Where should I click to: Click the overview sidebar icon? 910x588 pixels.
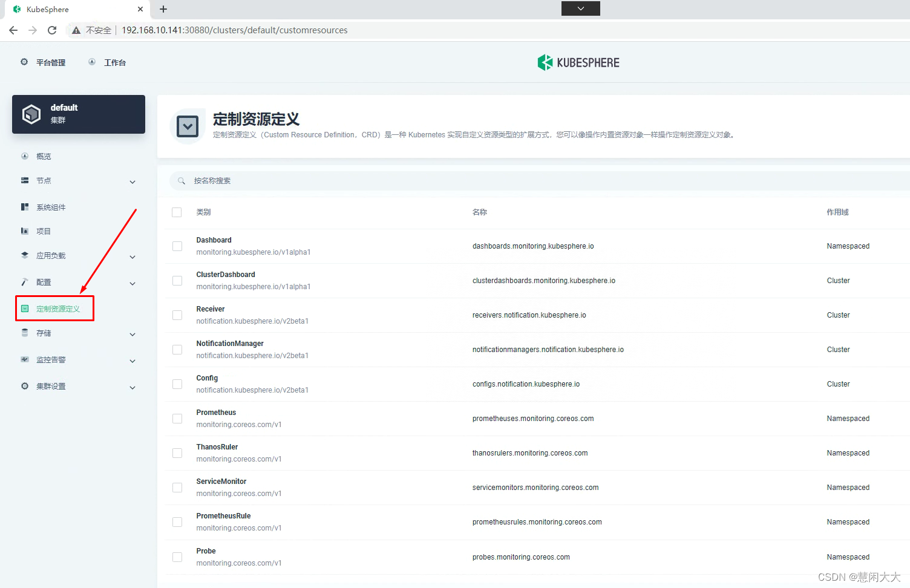(25, 156)
